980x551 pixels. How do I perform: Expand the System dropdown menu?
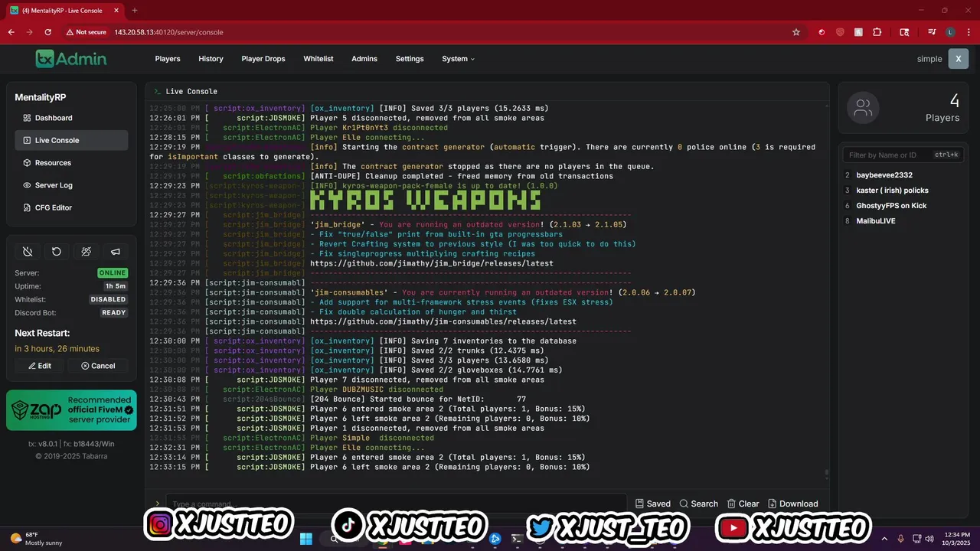click(x=458, y=59)
